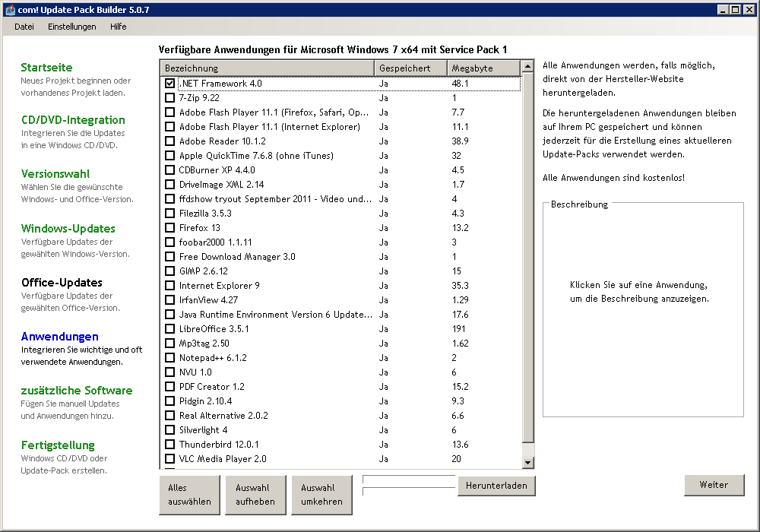
Task: Select the Mp3tag 2.50 entry
Action: 204,344
